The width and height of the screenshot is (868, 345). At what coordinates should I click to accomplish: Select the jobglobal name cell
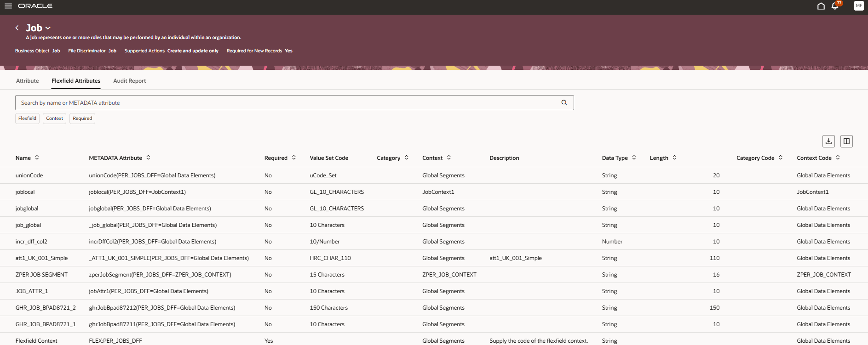coord(27,209)
